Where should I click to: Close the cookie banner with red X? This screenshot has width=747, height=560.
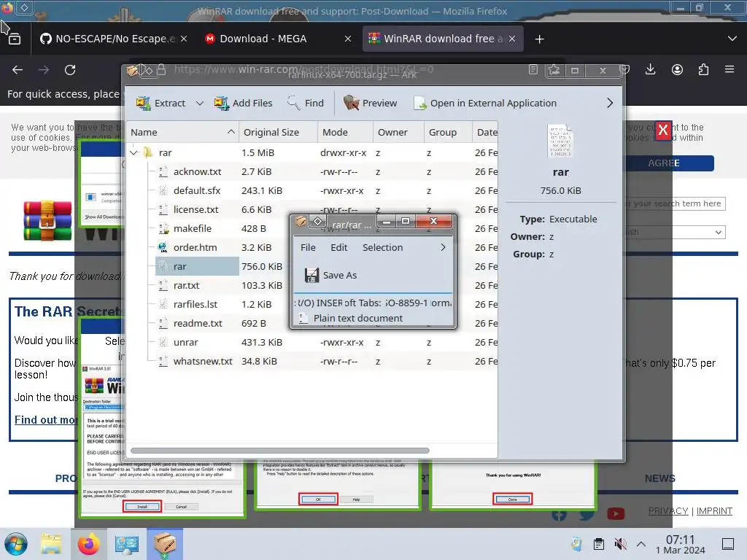tap(662, 130)
